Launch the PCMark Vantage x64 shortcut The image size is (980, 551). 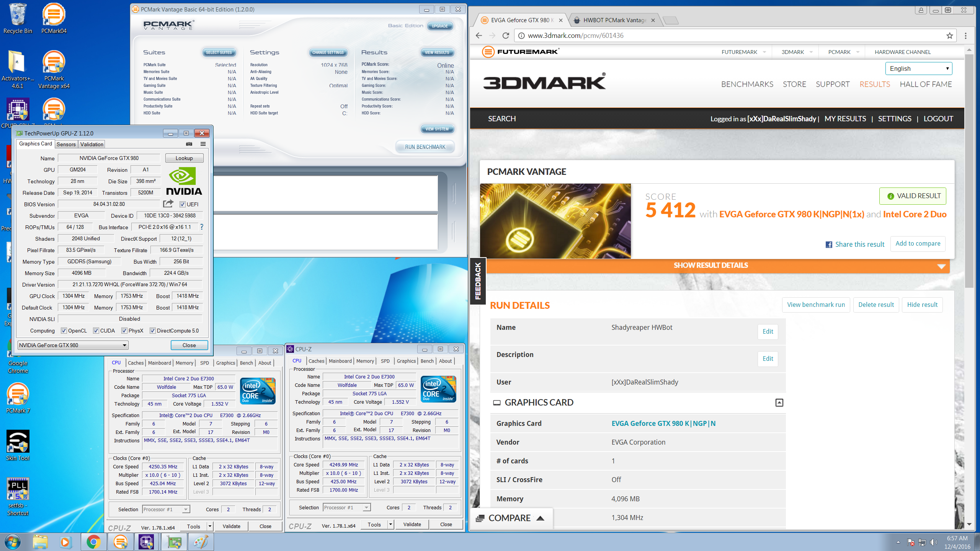pyautogui.click(x=54, y=70)
